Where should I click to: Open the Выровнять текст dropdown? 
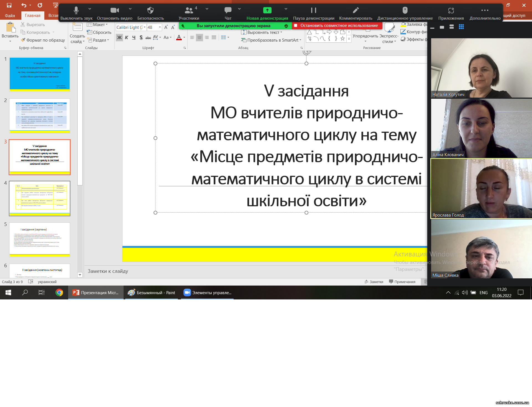coord(262,32)
